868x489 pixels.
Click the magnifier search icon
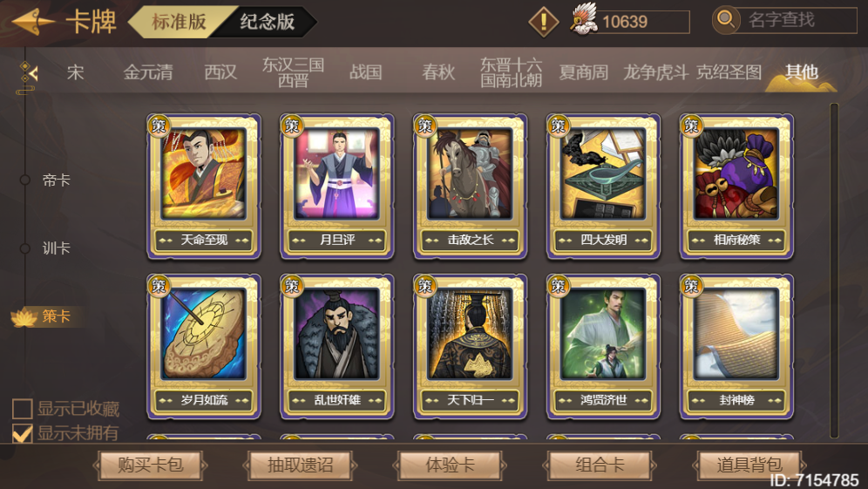click(726, 20)
